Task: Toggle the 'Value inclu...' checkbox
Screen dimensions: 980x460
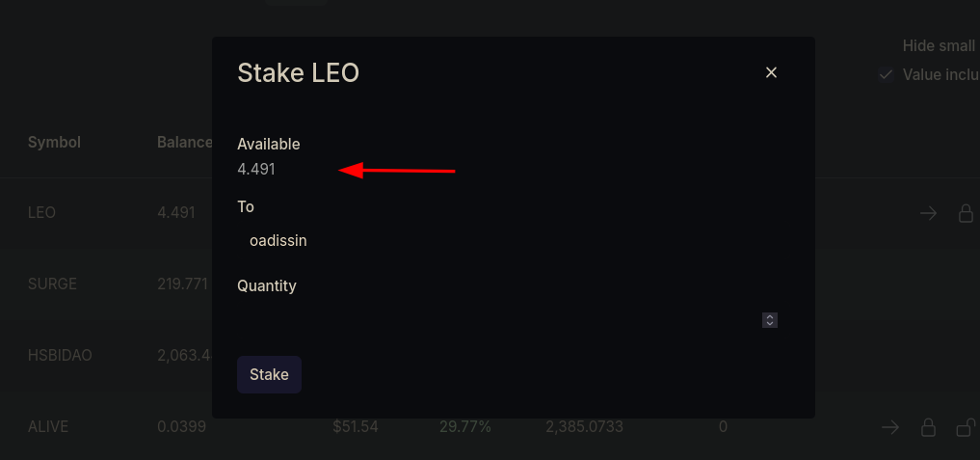Action: [887, 74]
